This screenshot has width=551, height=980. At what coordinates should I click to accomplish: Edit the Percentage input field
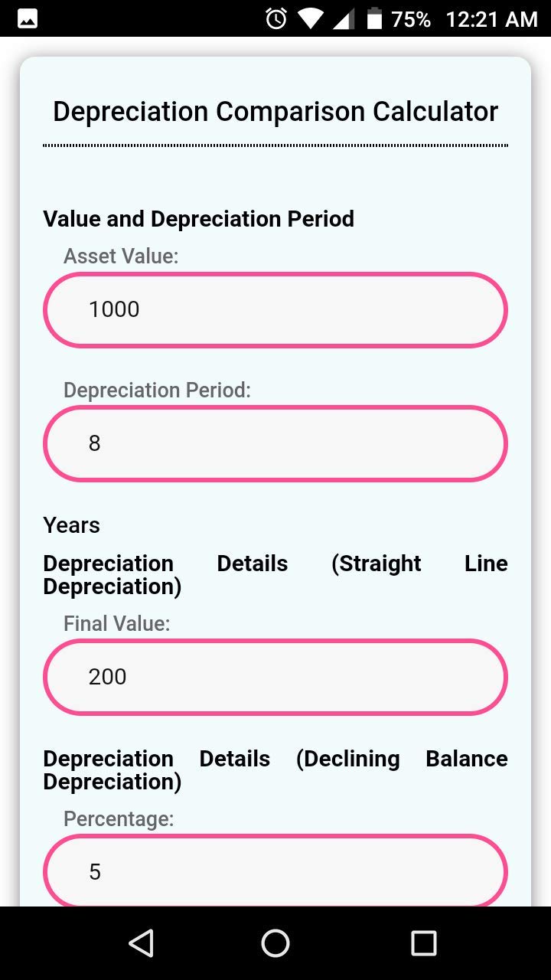pos(275,871)
